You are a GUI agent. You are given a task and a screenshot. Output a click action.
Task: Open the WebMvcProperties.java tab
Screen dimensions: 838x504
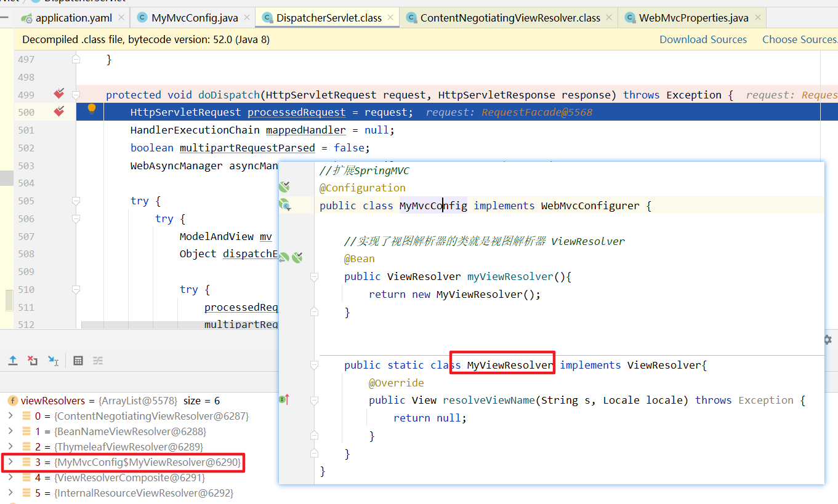pyautogui.click(x=693, y=18)
